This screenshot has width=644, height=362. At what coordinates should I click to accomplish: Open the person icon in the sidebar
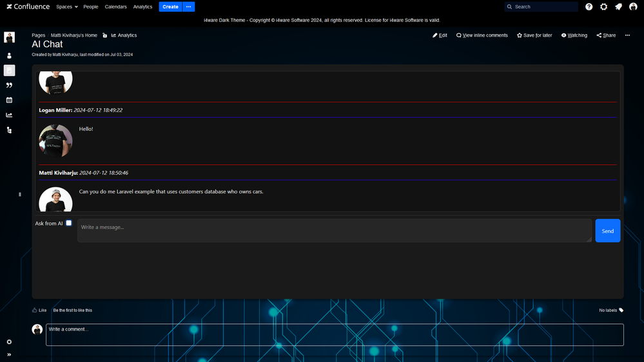click(x=9, y=55)
